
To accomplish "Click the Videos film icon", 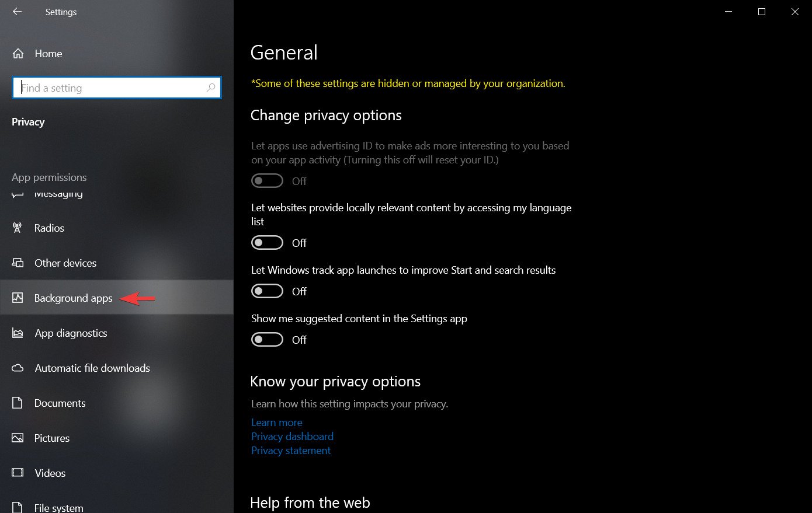I will (18, 473).
